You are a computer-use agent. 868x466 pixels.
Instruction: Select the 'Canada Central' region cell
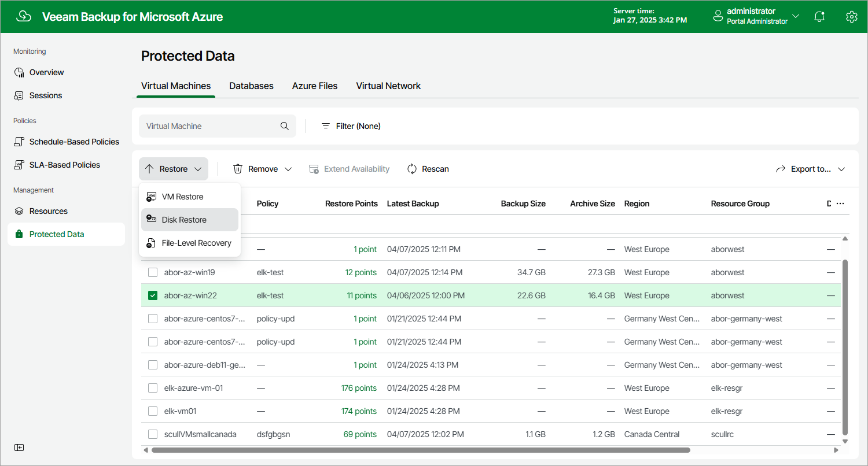[x=652, y=434]
